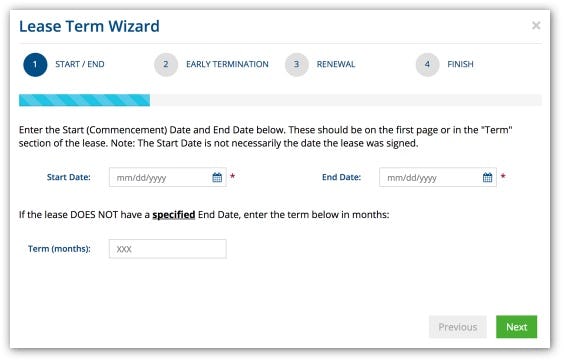Go to the RENEWAL step label

tap(336, 64)
